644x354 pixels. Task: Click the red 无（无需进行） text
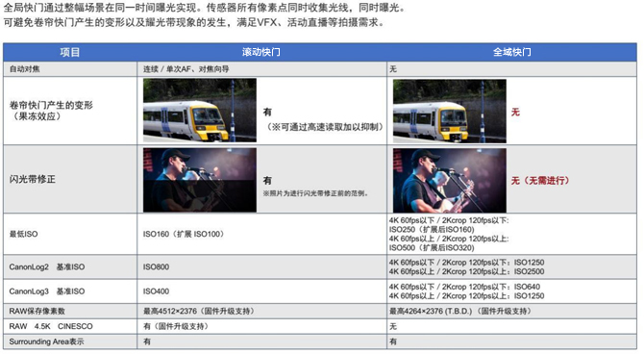540,181
